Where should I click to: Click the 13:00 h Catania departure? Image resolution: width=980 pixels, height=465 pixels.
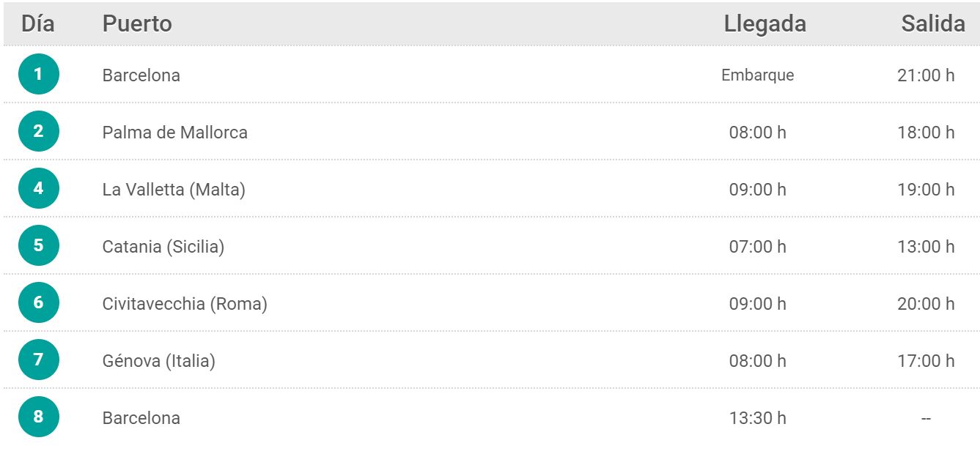click(x=926, y=247)
